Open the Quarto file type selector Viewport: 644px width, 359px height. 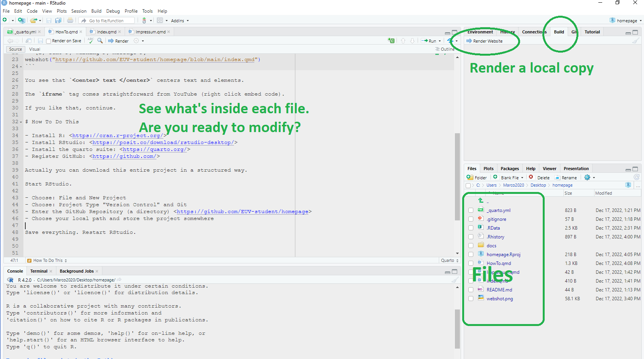[450, 260]
